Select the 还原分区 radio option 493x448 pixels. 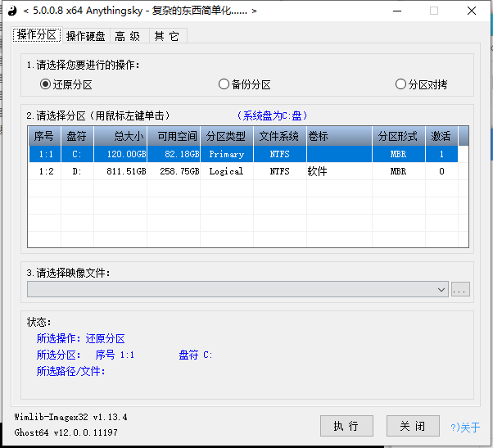pyautogui.click(x=66, y=84)
